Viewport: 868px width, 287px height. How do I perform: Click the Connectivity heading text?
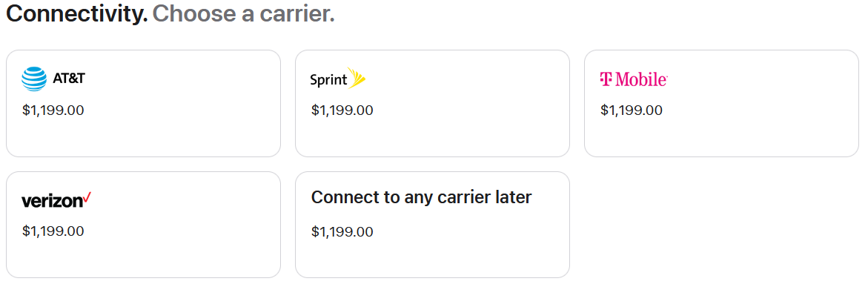tap(77, 14)
